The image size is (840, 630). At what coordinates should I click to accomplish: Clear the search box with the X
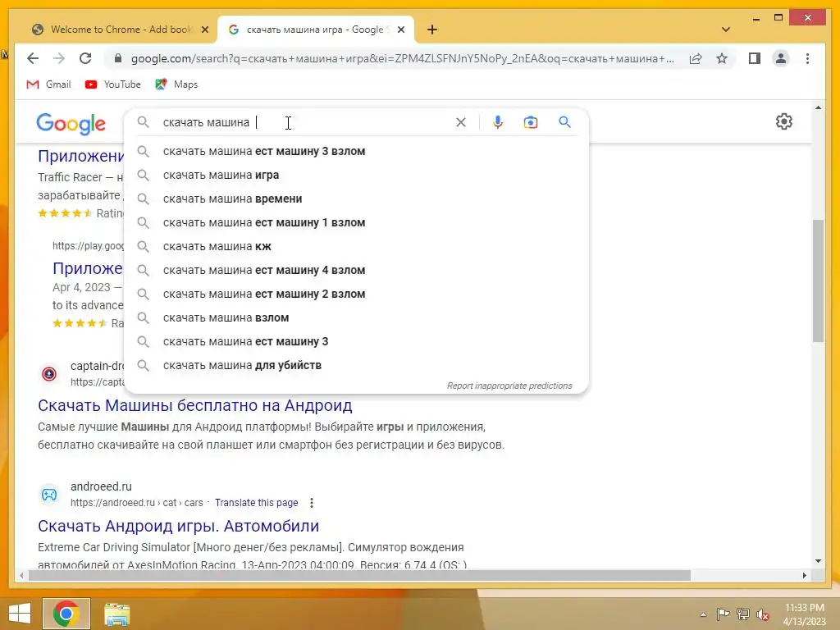(x=461, y=122)
